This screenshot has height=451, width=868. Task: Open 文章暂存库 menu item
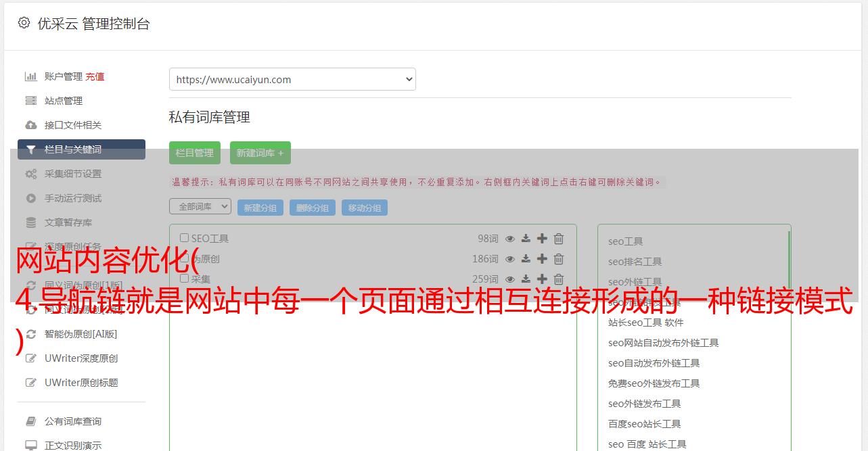pyautogui.click(x=68, y=222)
